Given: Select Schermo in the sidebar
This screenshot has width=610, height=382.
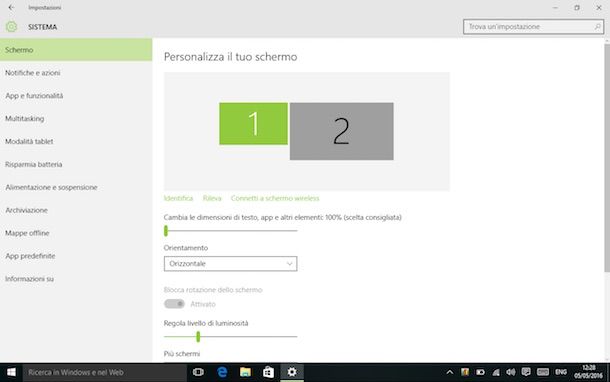Looking at the screenshot, I should coord(76,50).
